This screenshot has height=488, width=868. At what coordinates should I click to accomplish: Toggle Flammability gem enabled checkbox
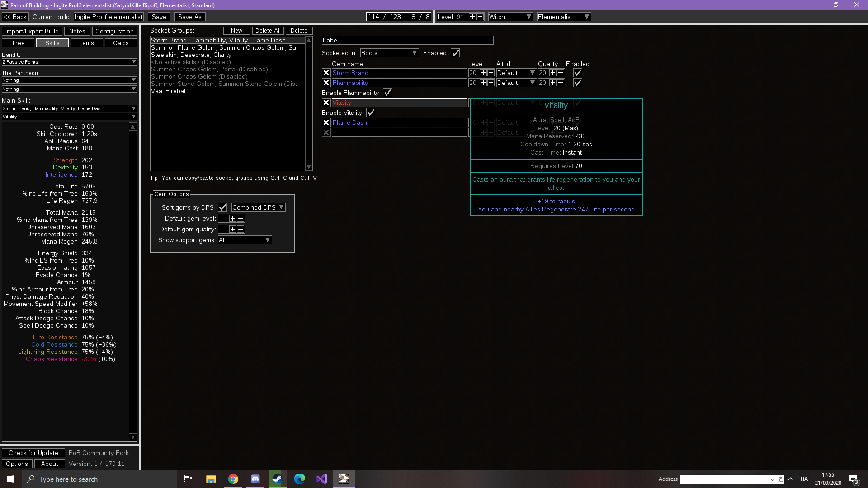click(578, 83)
